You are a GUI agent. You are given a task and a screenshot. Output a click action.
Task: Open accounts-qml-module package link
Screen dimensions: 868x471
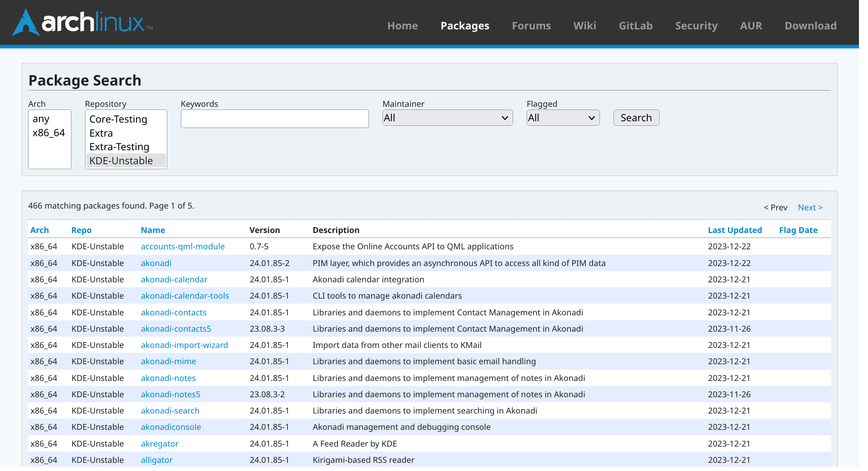pos(183,247)
